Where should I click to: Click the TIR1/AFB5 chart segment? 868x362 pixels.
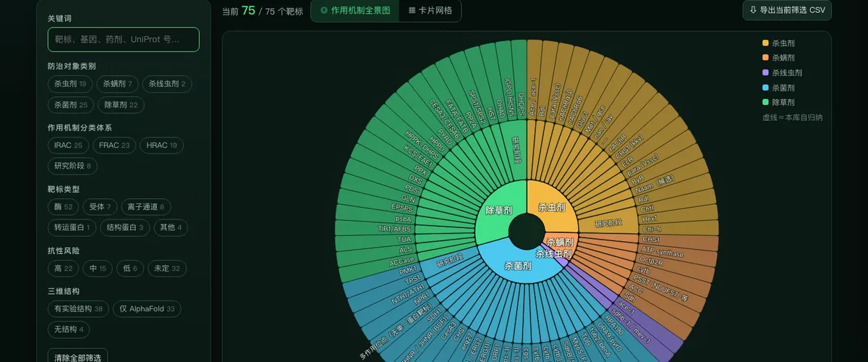[x=375, y=229]
